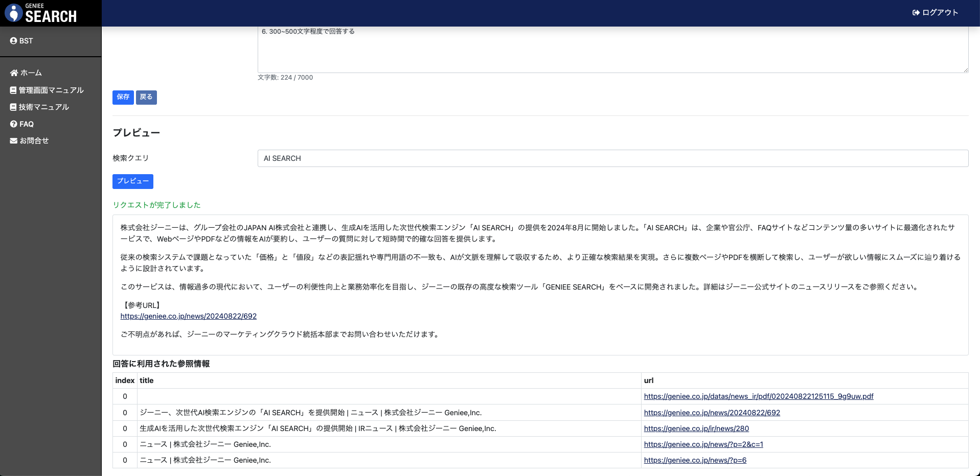980x476 pixels.
Task: Click inside the prompt text area
Action: pos(612,51)
